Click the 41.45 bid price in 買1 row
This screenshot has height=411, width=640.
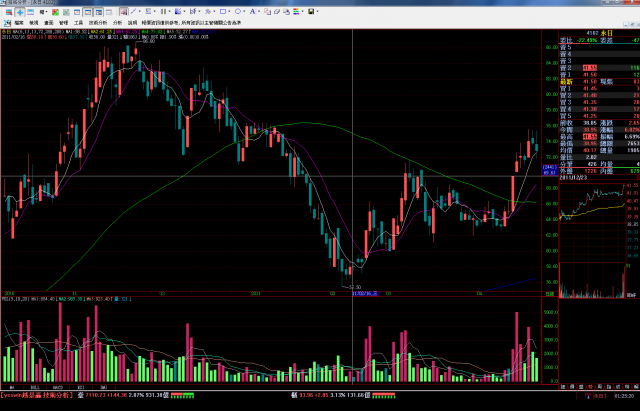[x=590, y=89]
